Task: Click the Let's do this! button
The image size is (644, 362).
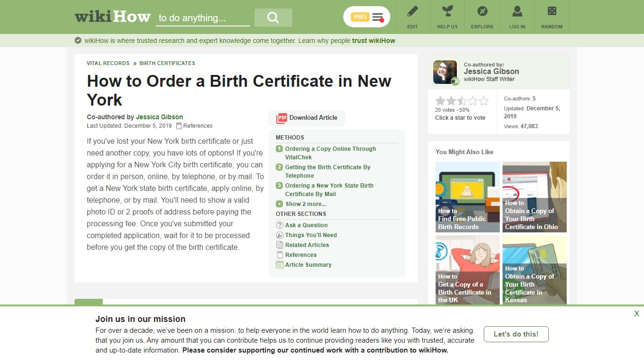Action: (x=516, y=334)
